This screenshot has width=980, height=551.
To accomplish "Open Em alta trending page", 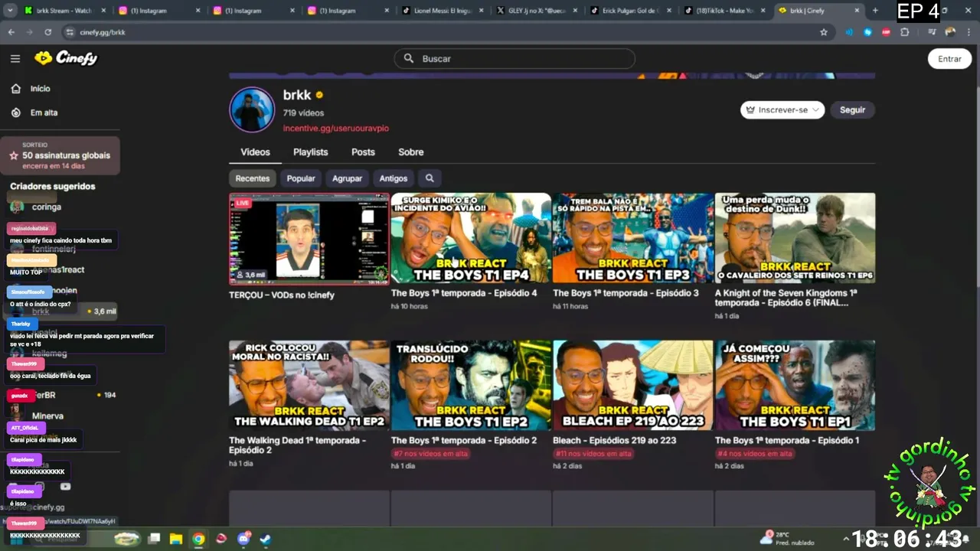I will pos(34,112).
